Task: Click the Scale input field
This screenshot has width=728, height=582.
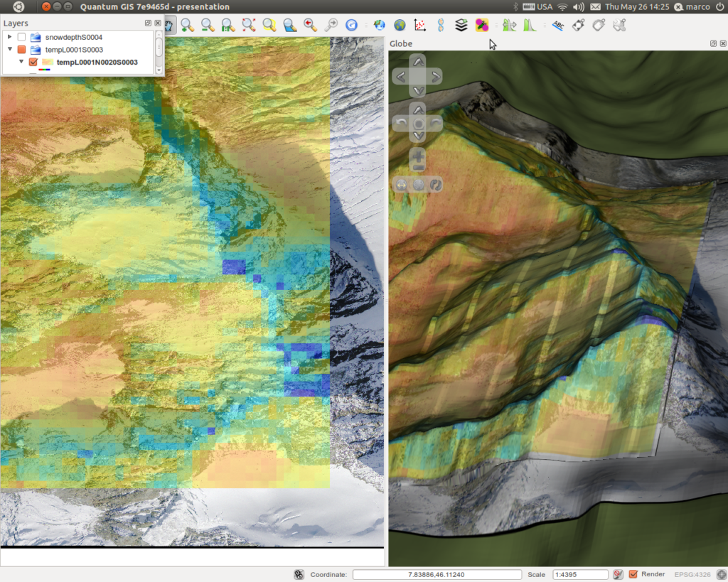Action: click(580, 575)
